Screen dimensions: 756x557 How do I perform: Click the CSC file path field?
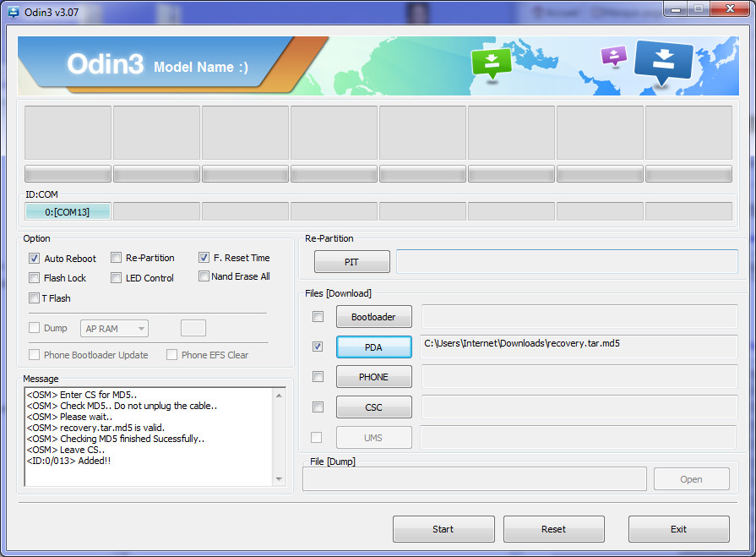pos(580,407)
